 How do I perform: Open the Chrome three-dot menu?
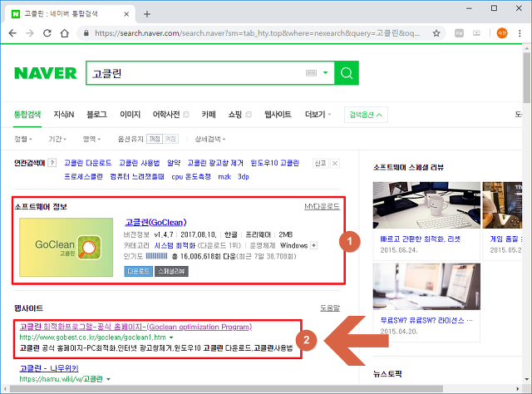point(520,33)
